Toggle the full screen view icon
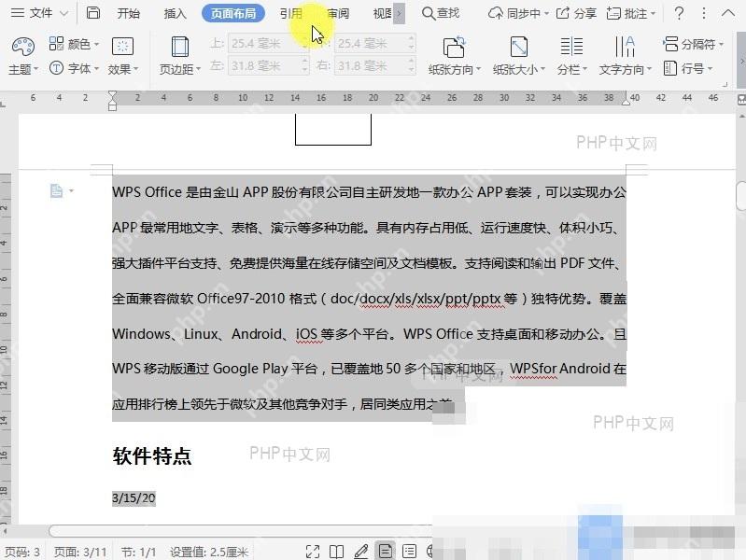 pos(313,552)
